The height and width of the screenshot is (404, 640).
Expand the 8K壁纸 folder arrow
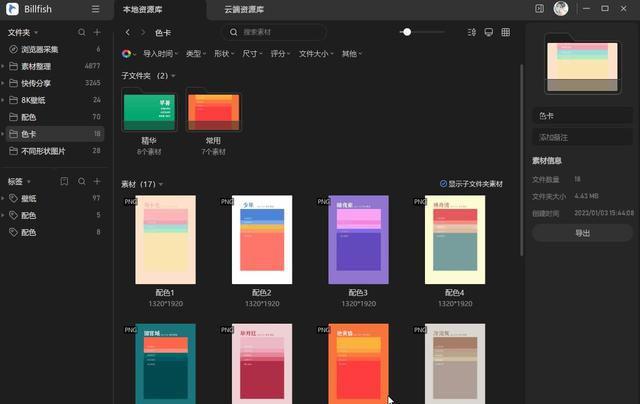[3, 100]
